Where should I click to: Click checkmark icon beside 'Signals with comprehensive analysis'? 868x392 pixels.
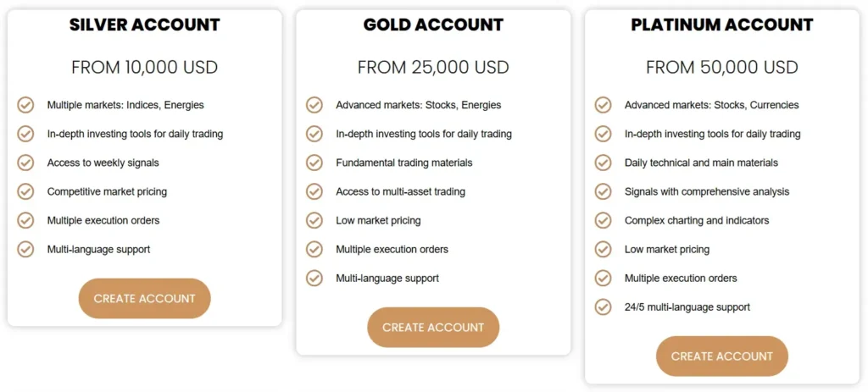(604, 191)
